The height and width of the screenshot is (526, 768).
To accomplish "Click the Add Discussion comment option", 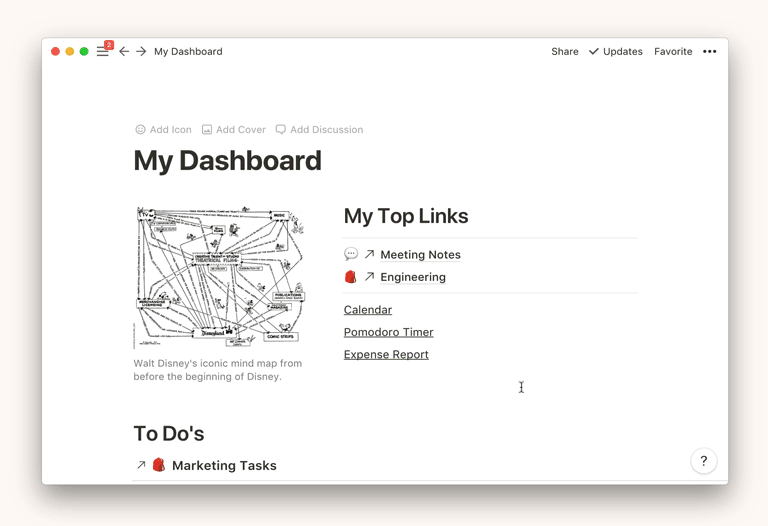I will click(x=319, y=130).
